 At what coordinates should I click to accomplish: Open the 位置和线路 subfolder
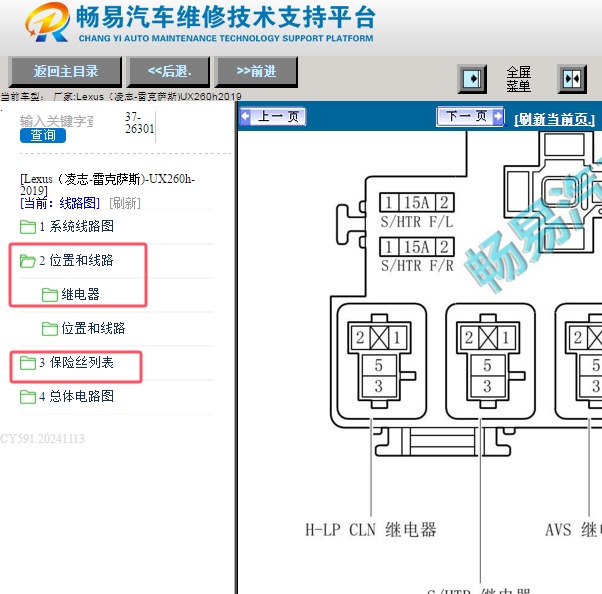[x=93, y=328]
